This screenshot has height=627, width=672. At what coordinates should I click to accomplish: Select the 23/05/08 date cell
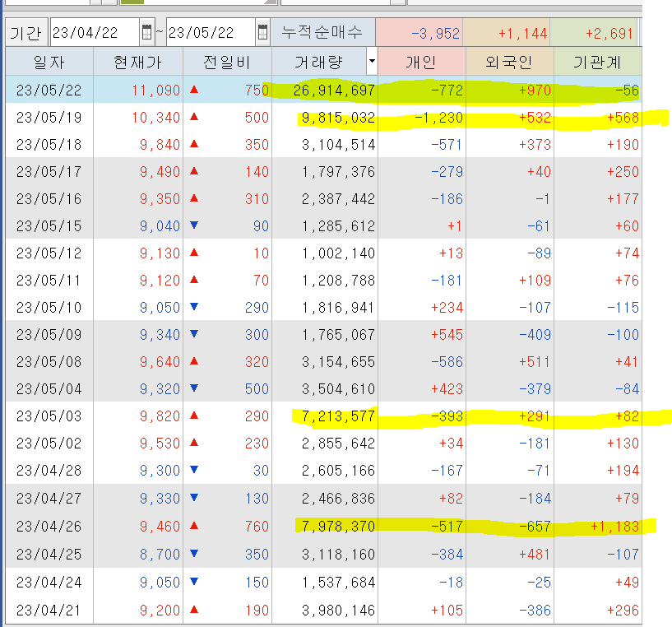tap(49, 362)
